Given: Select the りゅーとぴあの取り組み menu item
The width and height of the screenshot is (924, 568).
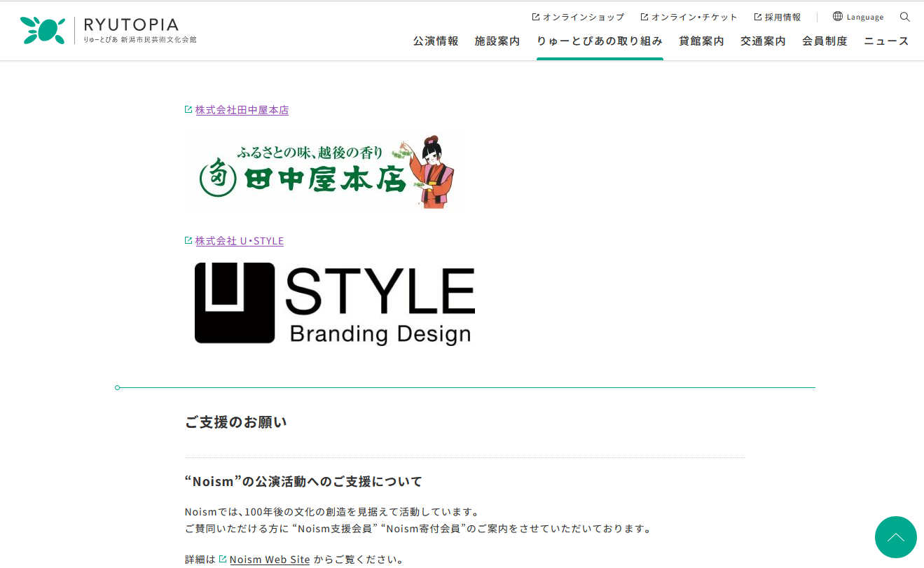Looking at the screenshot, I should point(600,41).
